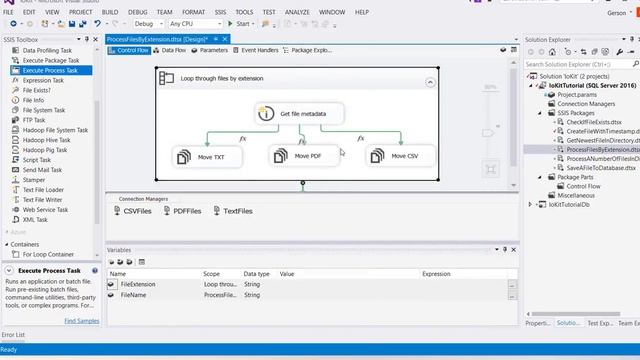Screen dimensions: 640x360
Task: Open the CSVFiles connection manager
Action: point(133,211)
